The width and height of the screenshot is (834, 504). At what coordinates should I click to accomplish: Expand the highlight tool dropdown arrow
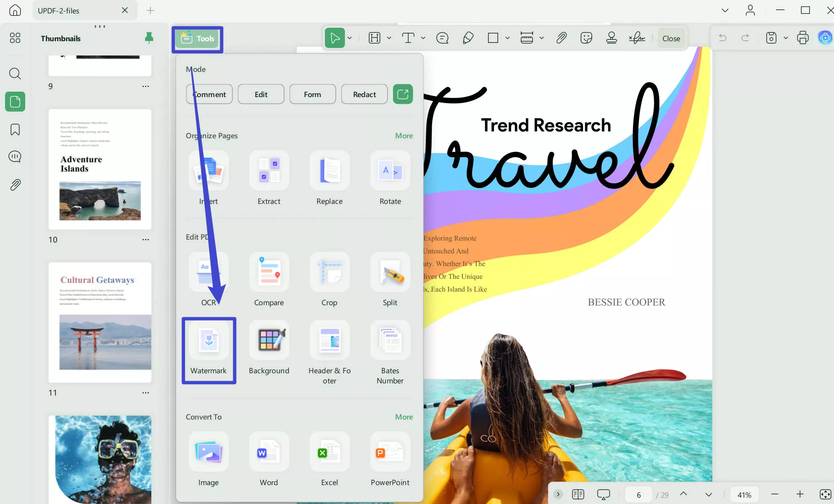coord(389,38)
